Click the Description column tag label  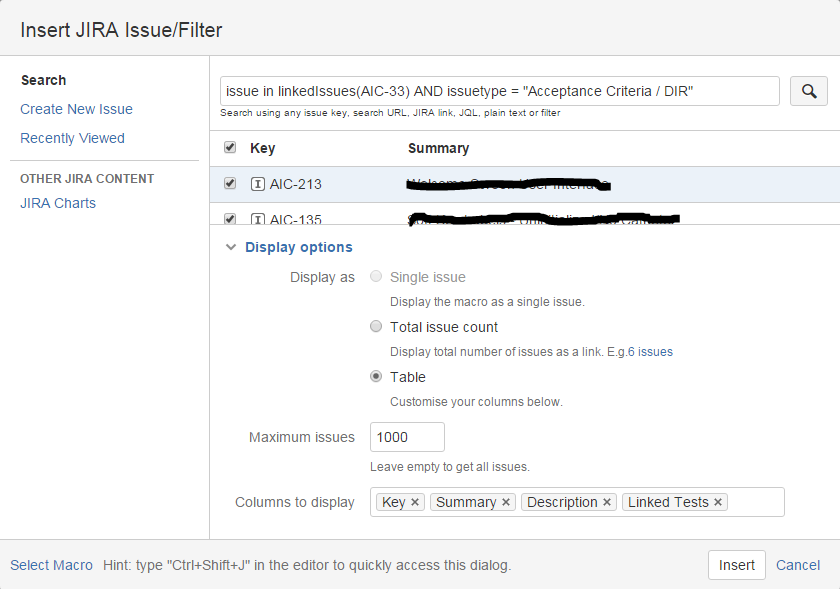[562, 502]
